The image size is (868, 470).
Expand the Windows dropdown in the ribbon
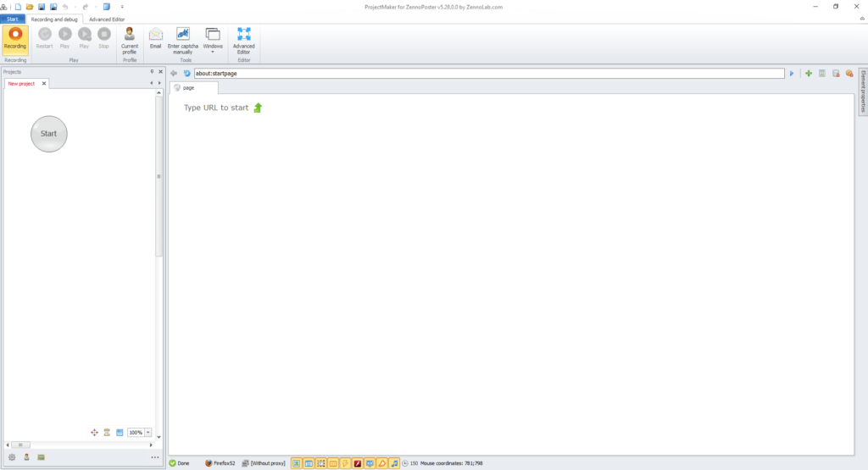[213, 40]
